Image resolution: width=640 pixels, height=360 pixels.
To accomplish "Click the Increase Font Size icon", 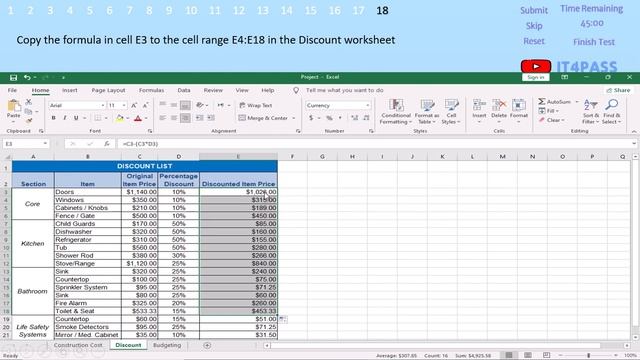I will [134, 105].
